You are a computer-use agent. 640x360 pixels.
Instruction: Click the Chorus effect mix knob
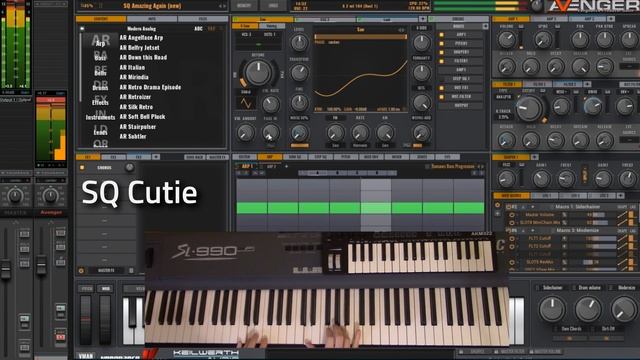(x=129, y=167)
